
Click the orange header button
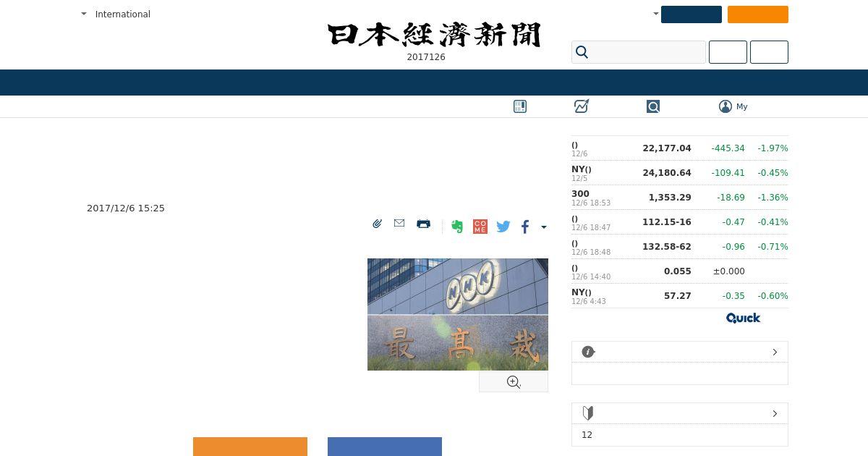point(758,14)
